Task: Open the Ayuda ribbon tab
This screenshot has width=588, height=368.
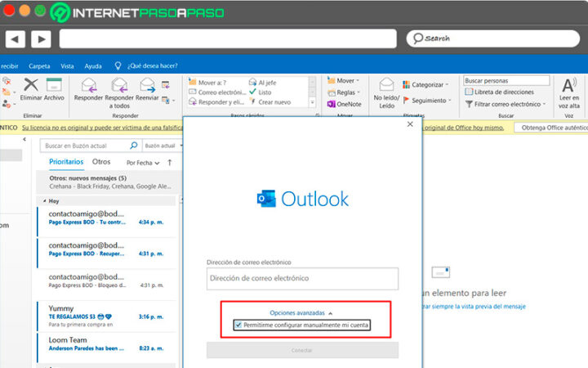Action: tap(93, 66)
